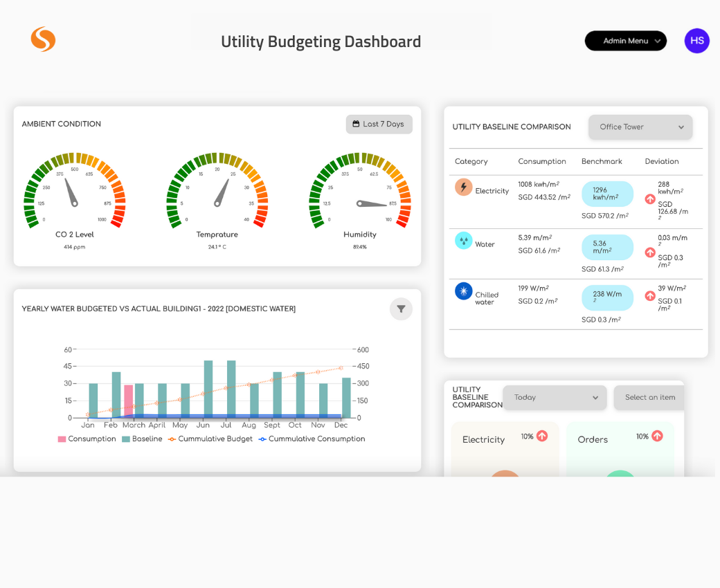The height and width of the screenshot is (588, 720).
Task: Open the filter icon on the water chart
Action: tap(401, 309)
